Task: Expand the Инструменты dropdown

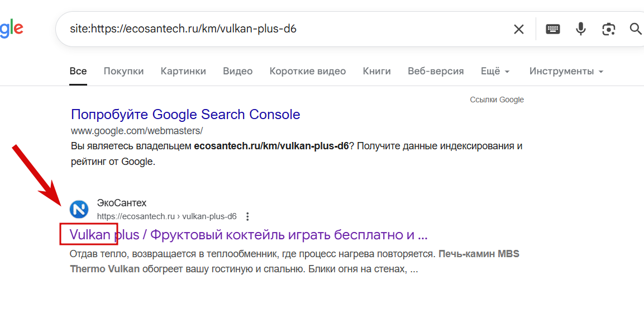Action: tap(566, 71)
